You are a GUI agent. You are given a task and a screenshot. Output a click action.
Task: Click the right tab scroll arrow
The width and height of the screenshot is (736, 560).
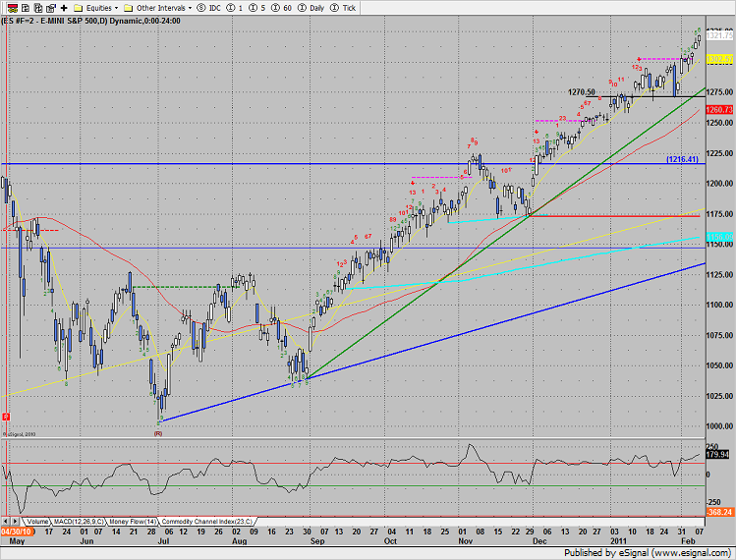15,521
